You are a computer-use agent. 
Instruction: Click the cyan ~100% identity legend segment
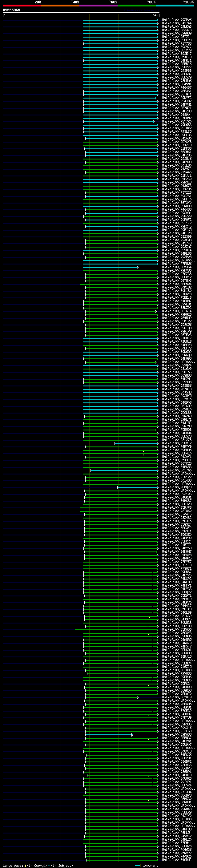click(x=175, y=6)
